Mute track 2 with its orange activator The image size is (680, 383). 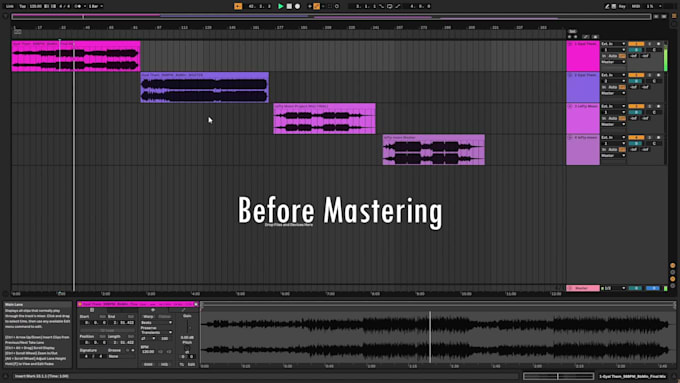(636, 75)
